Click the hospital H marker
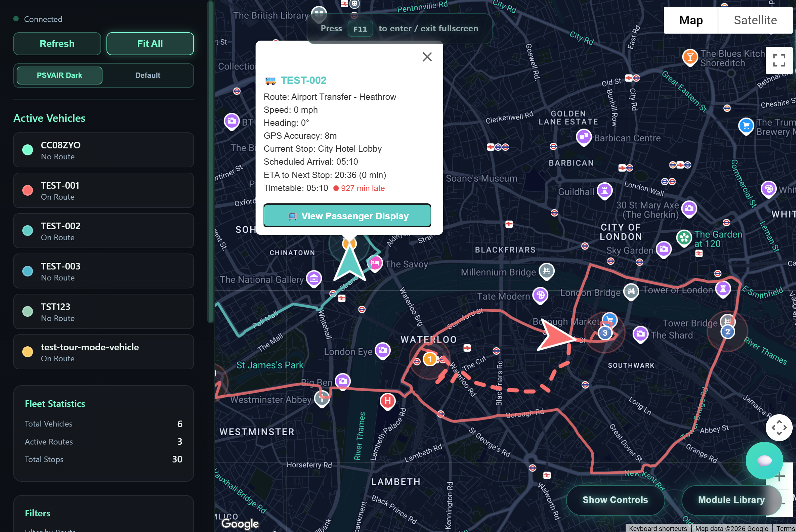The height and width of the screenshot is (532, 796). point(387,401)
